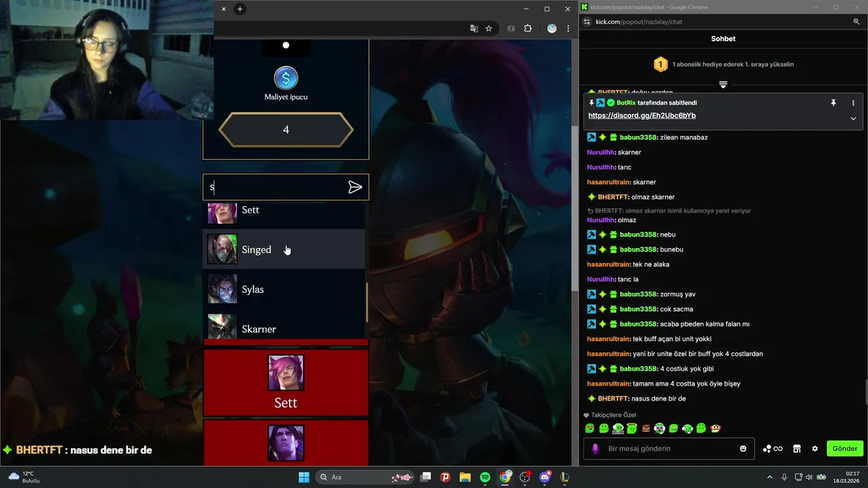This screenshot has width=868, height=488.
Task: Expand the leaderboard arrow under gift banner
Action: (723, 85)
